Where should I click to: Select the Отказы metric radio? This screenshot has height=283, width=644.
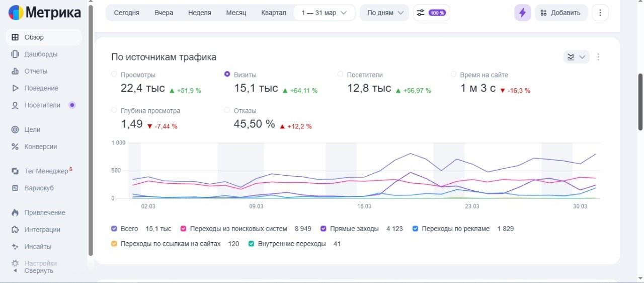click(x=227, y=110)
